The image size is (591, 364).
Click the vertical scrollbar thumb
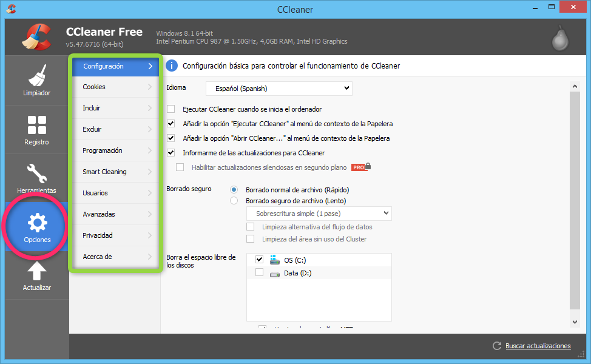pos(575,200)
